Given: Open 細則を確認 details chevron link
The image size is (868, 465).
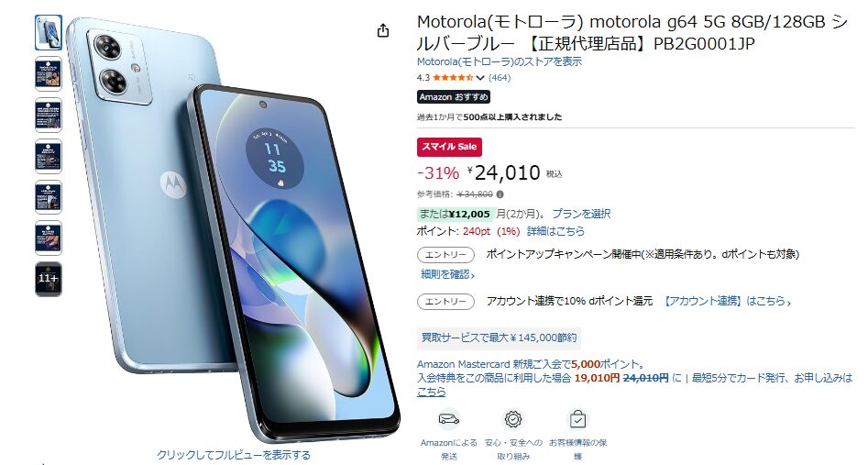Looking at the screenshot, I should point(447,274).
